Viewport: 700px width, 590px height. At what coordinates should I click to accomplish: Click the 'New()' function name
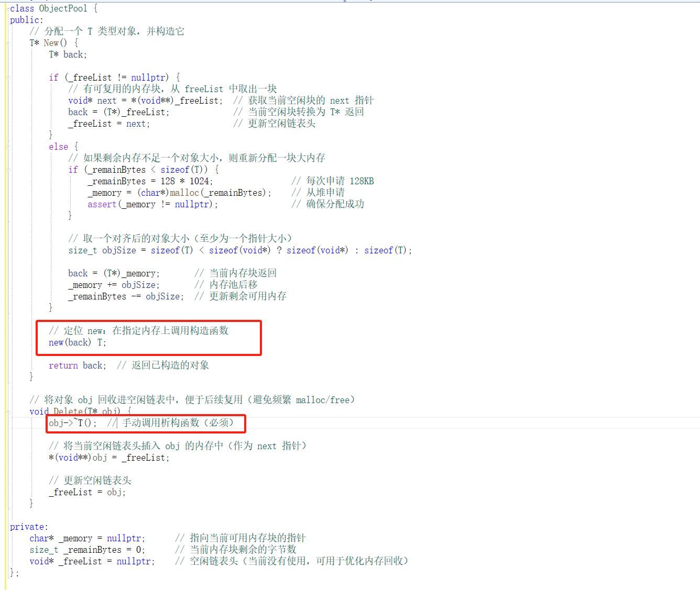pyautogui.click(x=56, y=43)
